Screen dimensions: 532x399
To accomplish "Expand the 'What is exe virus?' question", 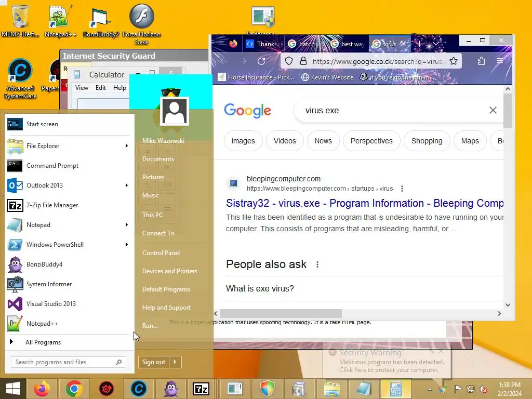I will coord(365,288).
